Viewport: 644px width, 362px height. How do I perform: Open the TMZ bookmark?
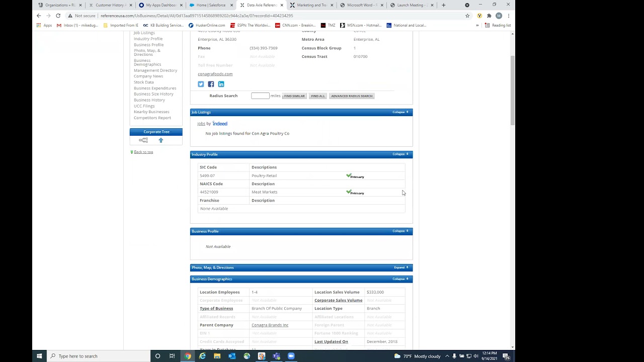pyautogui.click(x=328, y=25)
